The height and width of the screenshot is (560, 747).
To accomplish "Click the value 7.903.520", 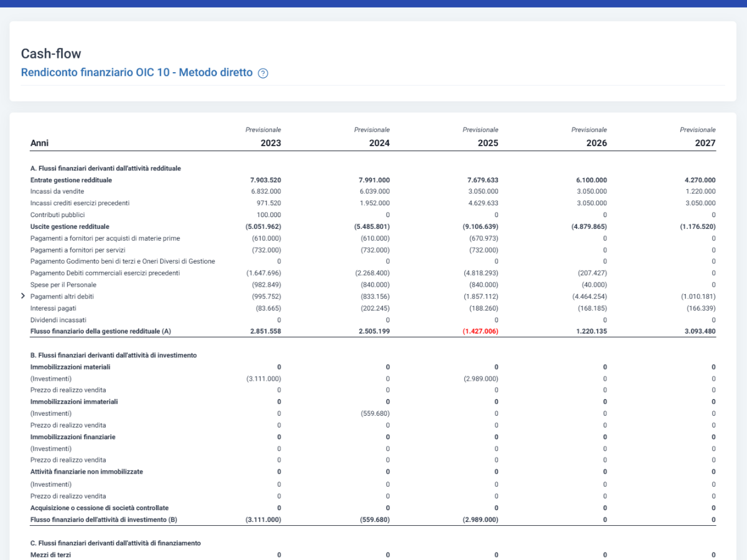I will click(266, 180).
